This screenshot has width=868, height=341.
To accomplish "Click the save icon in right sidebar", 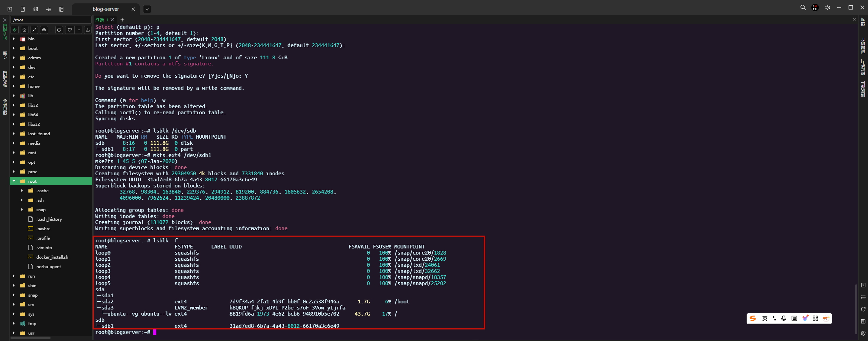I will click(x=863, y=321).
